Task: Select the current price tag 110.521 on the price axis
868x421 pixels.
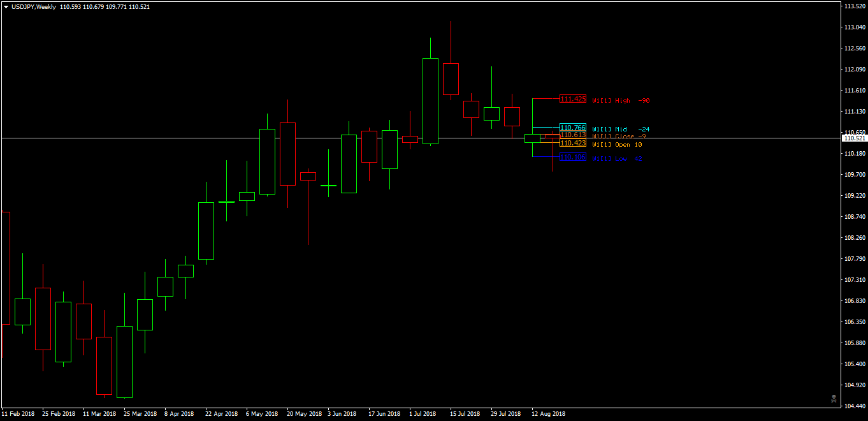Action: coord(855,138)
